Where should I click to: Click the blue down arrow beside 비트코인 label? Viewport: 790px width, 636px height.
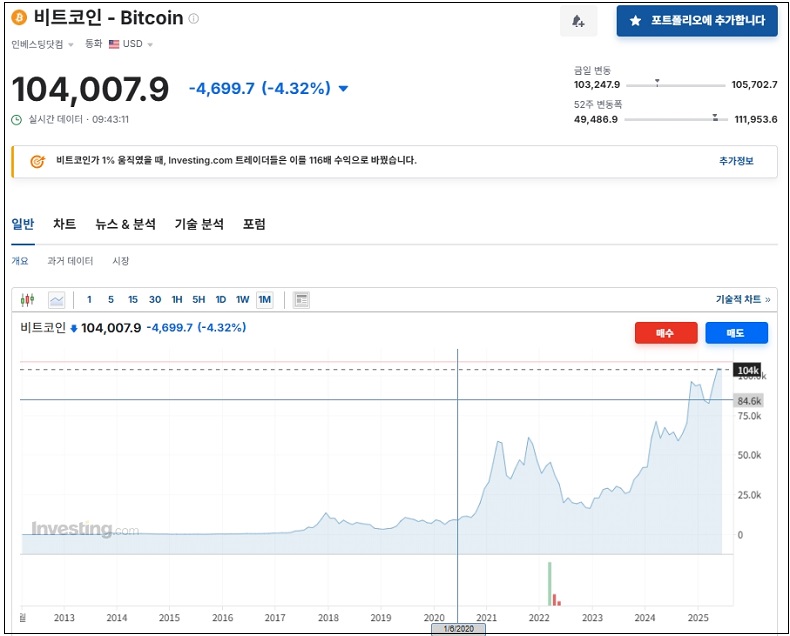(74, 329)
